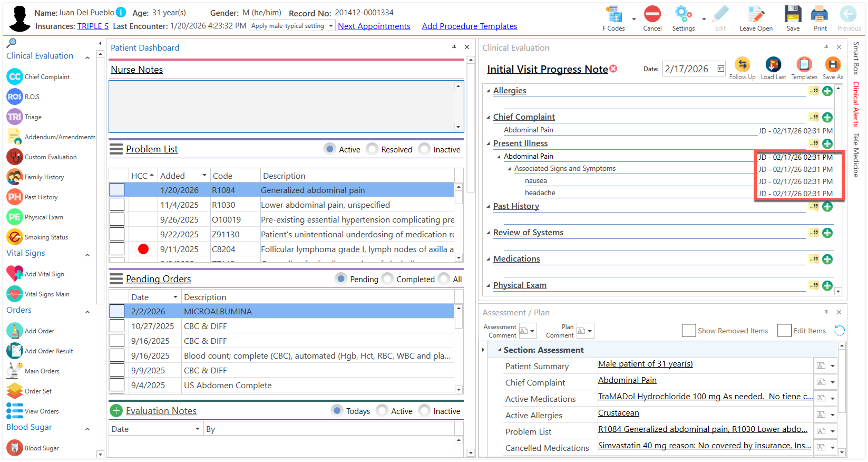Click the Next Appointments link
This screenshot has height=462, width=868.
point(374,26)
